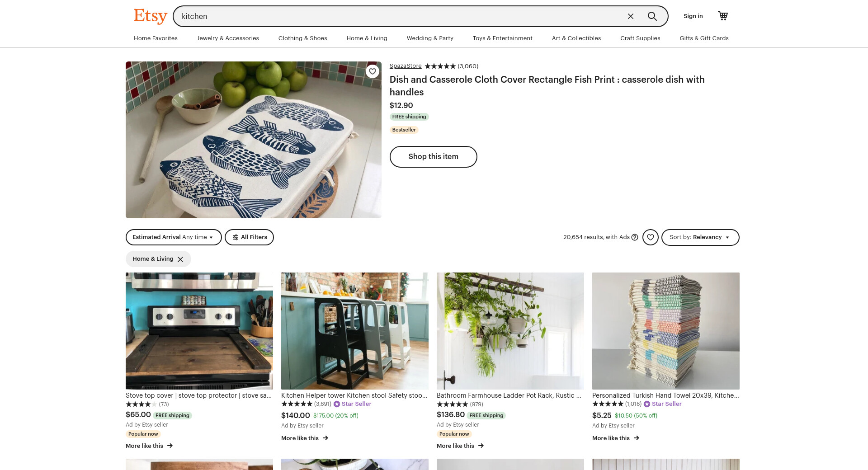Open the Estimated Arrival dropdown
Screen dimensions: 868x470
174,237
